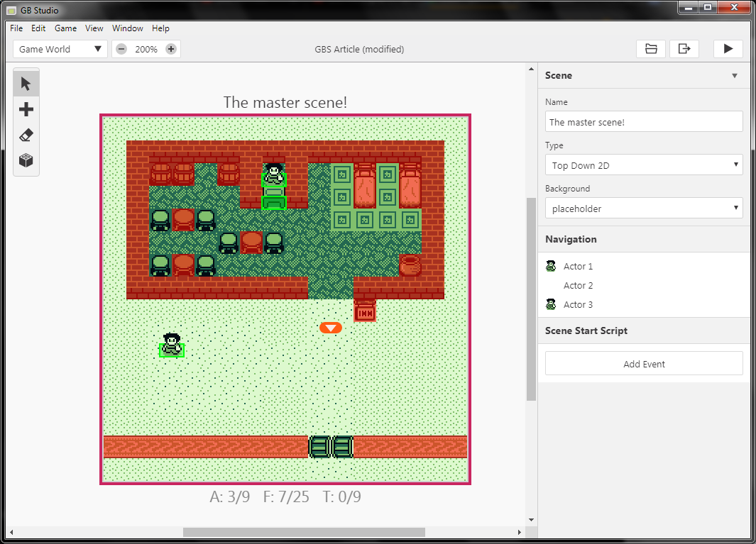756x544 pixels.
Task: Maximize the GB Studio window
Action: pyautogui.click(x=708, y=7)
